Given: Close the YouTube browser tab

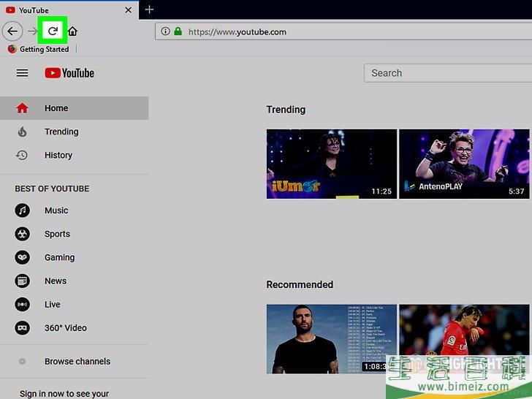Looking at the screenshot, I should coord(128,10).
